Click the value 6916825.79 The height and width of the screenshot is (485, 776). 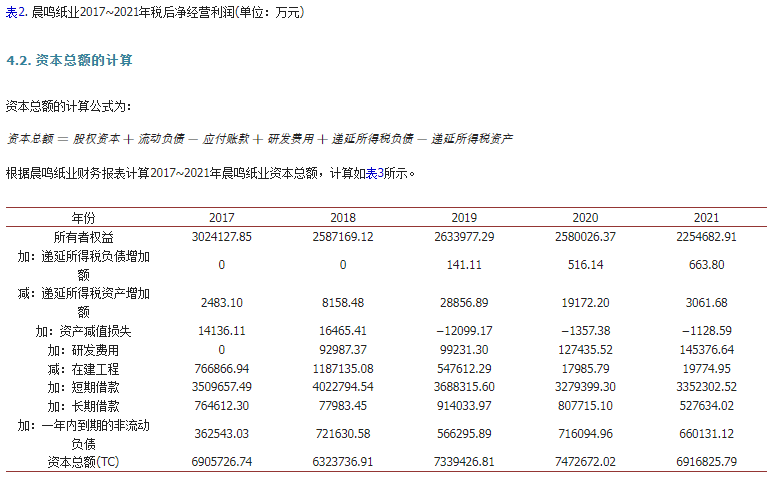tap(707, 462)
